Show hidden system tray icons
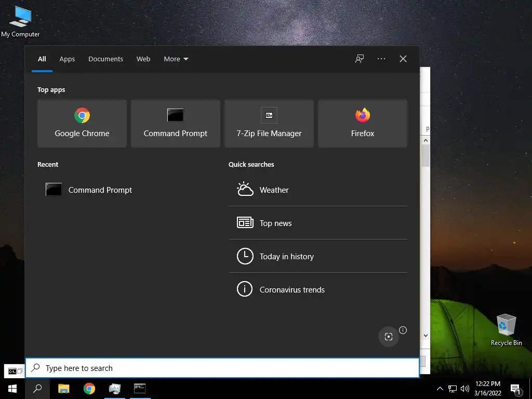 point(440,389)
